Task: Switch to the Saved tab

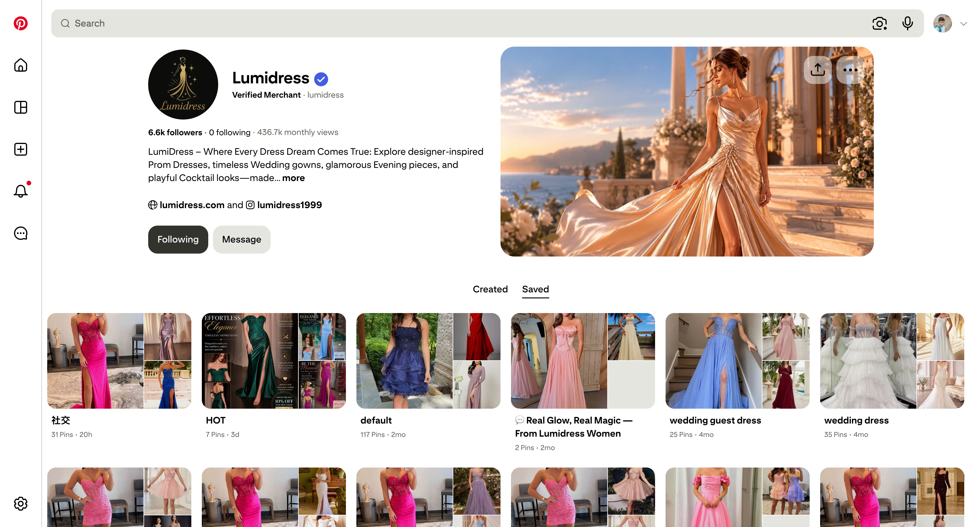Action: point(535,289)
